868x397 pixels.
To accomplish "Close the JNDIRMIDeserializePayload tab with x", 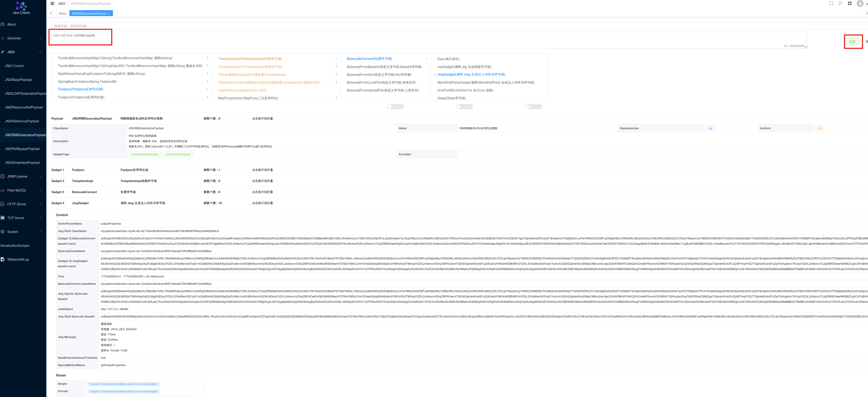I will [109, 14].
